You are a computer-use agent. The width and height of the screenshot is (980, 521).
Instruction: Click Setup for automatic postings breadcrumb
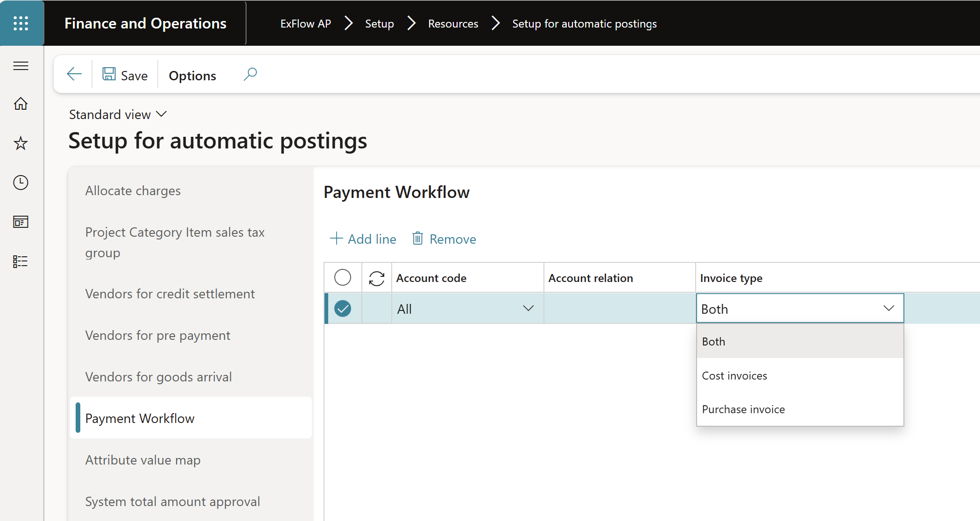[585, 23]
